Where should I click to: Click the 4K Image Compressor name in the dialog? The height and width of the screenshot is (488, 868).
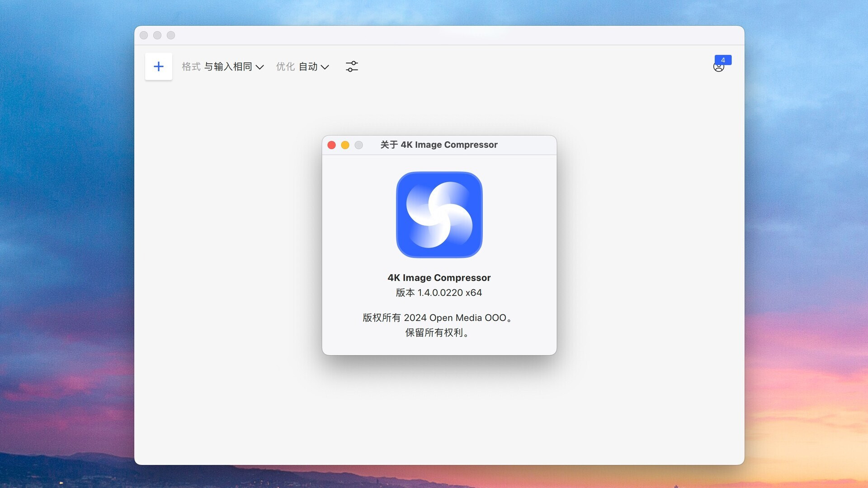(439, 278)
